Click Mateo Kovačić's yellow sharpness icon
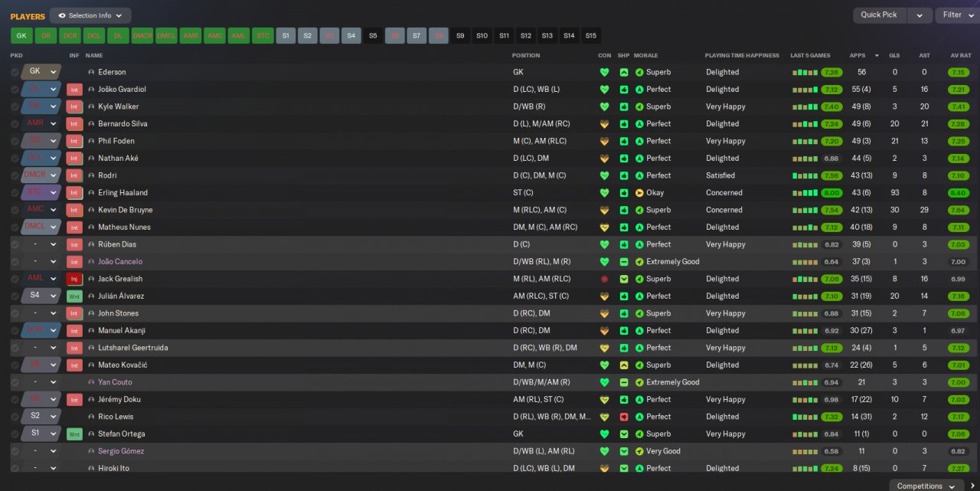This screenshot has height=491, width=980. [x=624, y=365]
